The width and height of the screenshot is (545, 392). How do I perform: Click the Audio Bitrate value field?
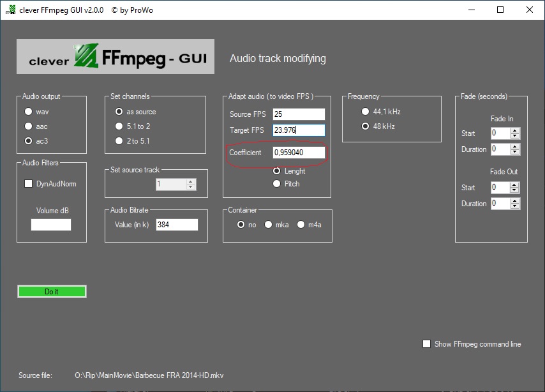click(x=177, y=225)
